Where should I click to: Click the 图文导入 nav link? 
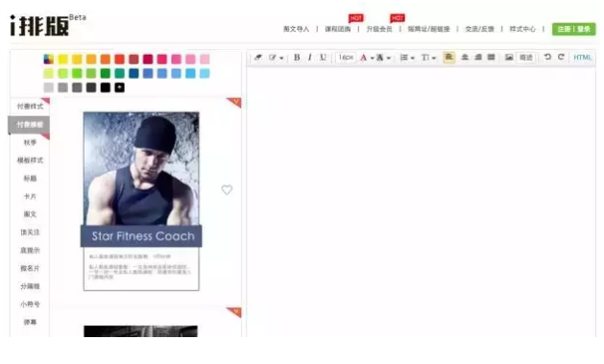pos(296,29)
